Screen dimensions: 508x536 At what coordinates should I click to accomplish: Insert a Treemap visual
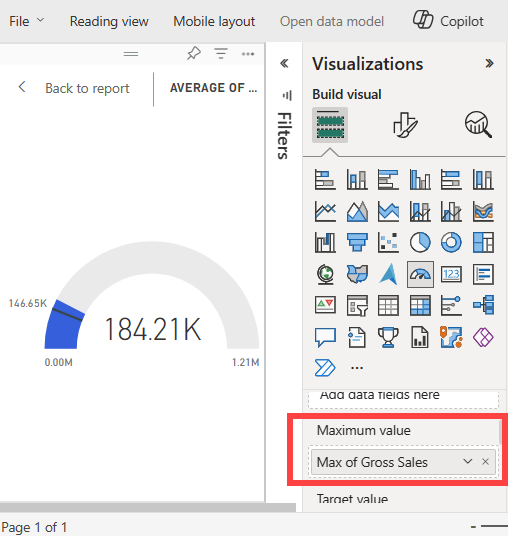(483, 243)
